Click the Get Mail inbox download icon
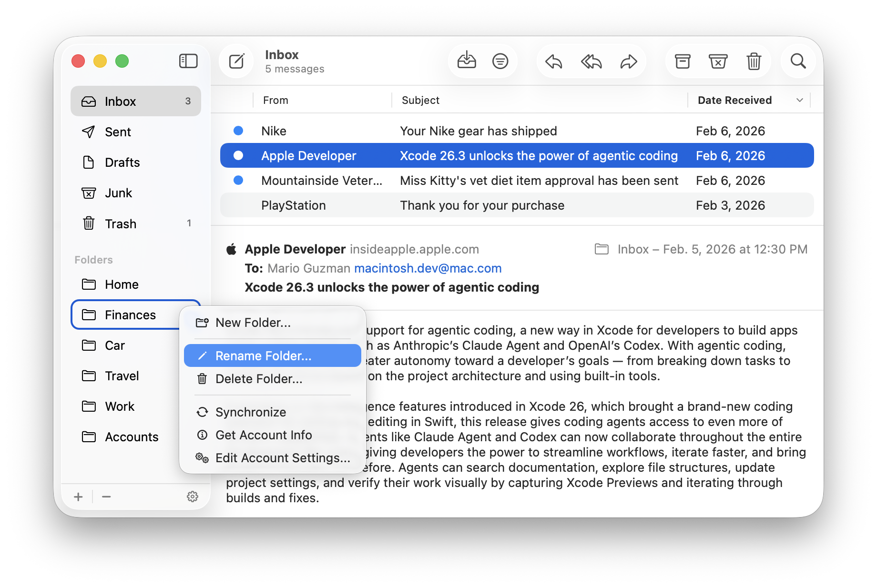 point(466,61)
